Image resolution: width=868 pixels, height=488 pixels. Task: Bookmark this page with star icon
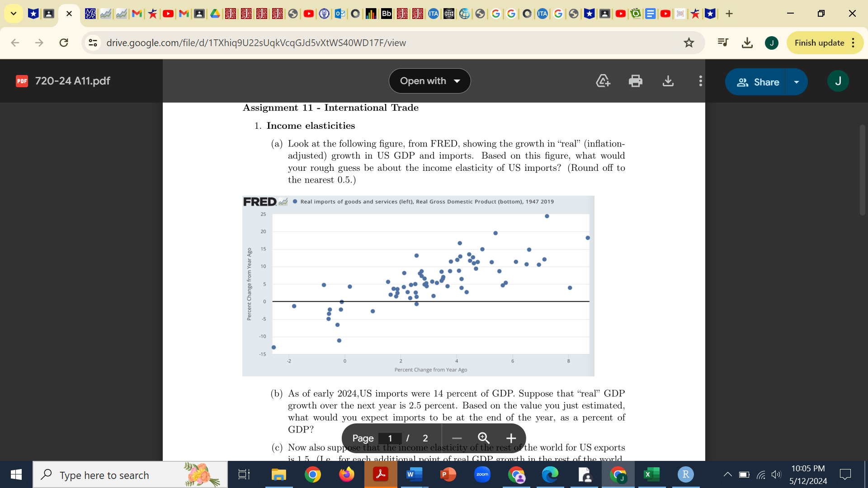(689, 42)
